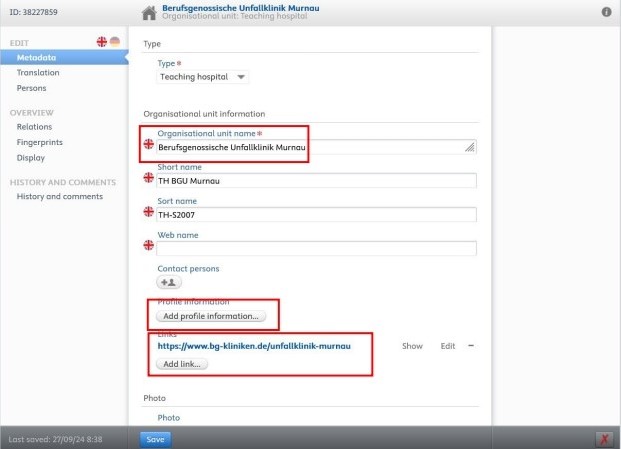The image size is (621, 449).
Task: Open History and comments item
Action: click(60, 196)
